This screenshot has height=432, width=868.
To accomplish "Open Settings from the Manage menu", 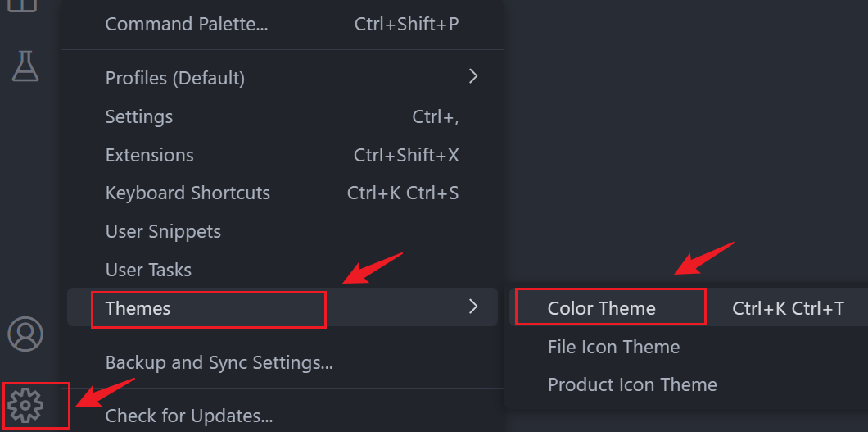I will pos(139,117).
